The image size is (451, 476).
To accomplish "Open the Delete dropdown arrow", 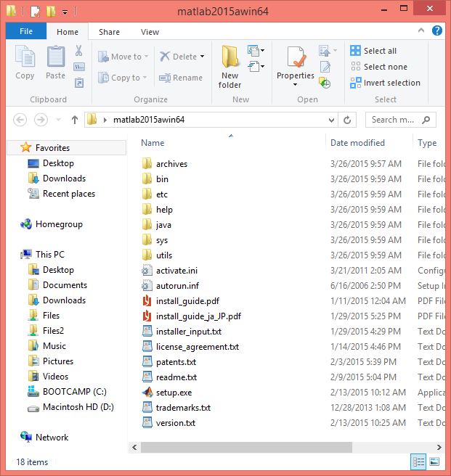I will click(202, 56).
